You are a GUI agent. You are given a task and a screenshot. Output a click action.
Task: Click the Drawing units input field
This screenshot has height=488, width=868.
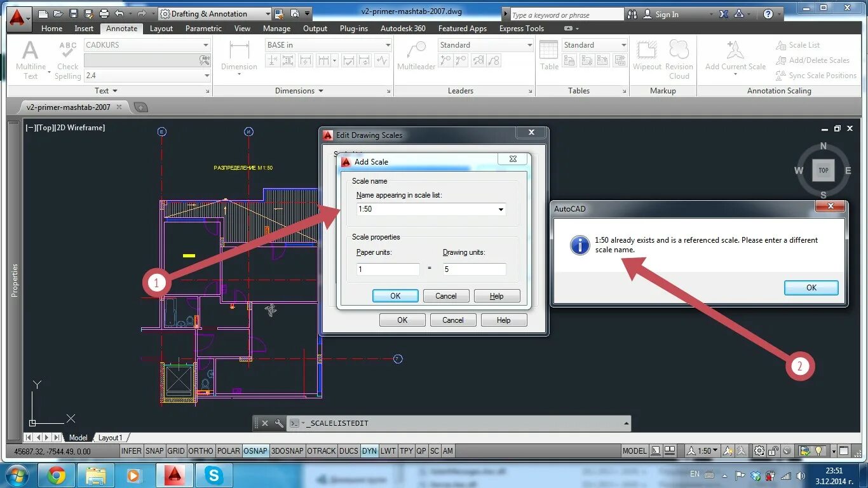pos(475,269)
